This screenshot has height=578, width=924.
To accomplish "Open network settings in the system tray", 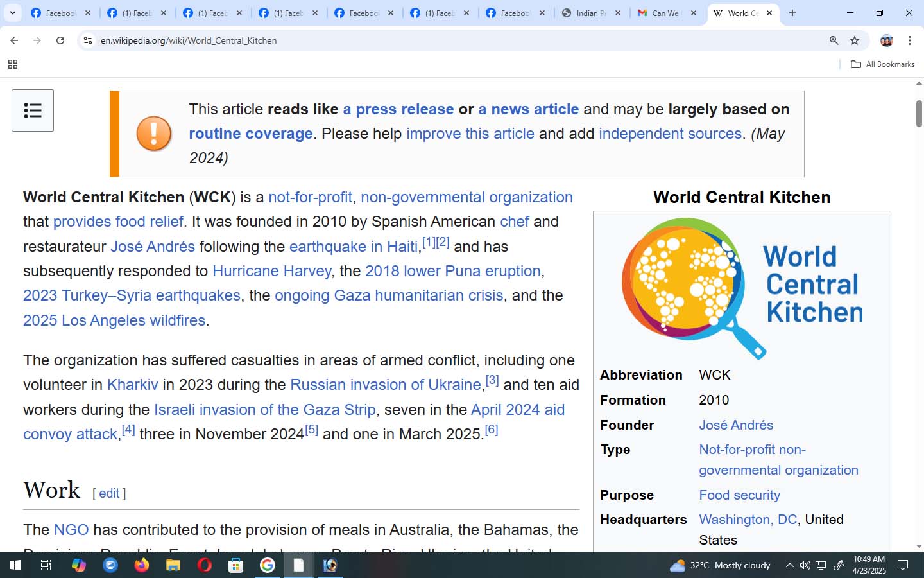I will click(x=821, y=565).
